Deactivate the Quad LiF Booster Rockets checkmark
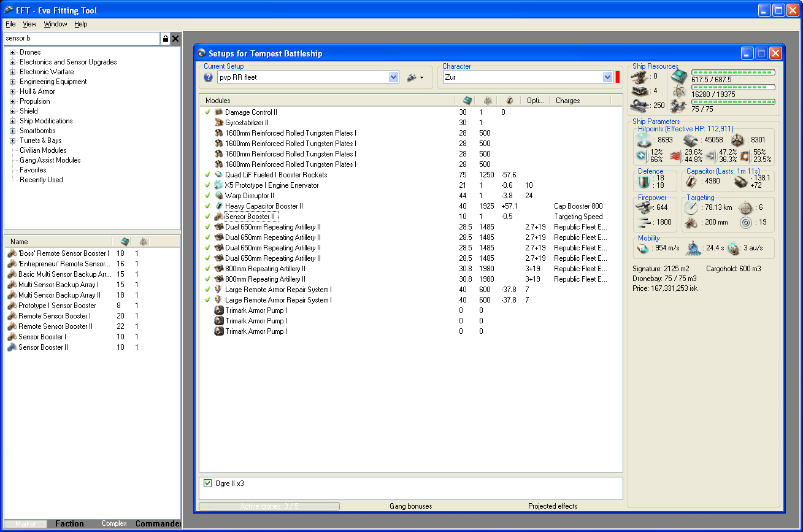Viewport: 803px width, 532px height. (208, 175)
